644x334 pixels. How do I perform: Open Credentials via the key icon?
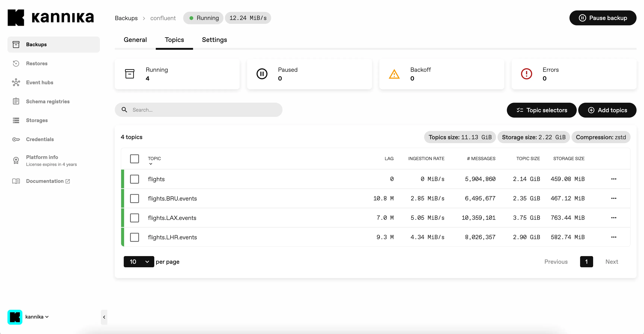pyautogui.click(x=16, y=139)
